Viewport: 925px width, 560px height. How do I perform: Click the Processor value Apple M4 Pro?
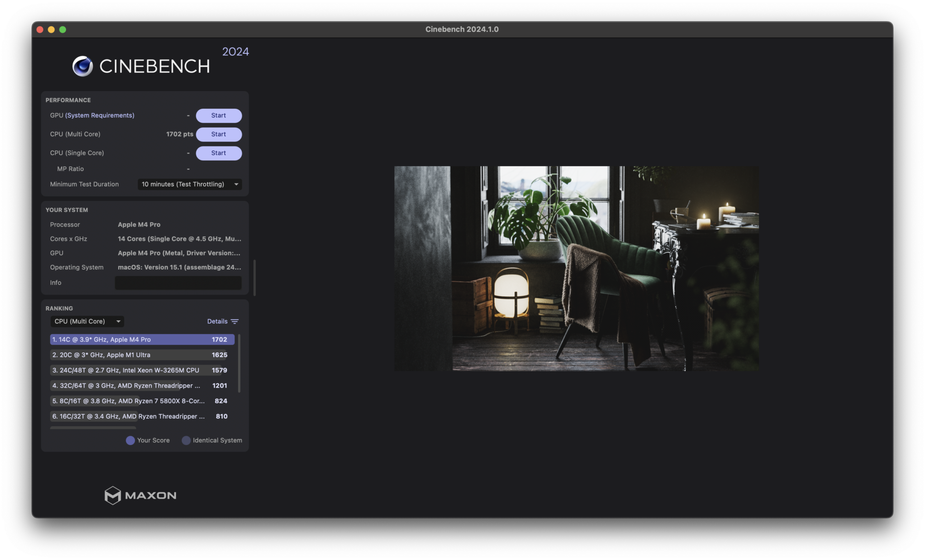point(139,225)
